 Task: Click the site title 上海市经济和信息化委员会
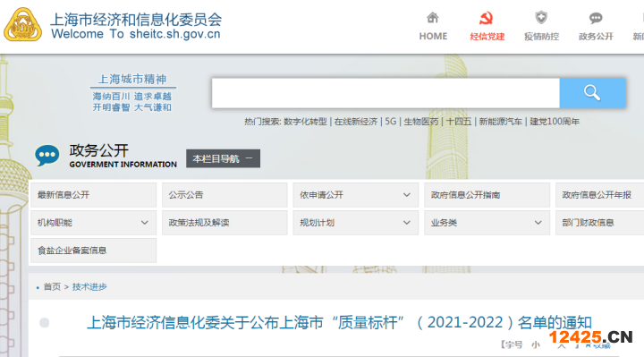point(136,20)
